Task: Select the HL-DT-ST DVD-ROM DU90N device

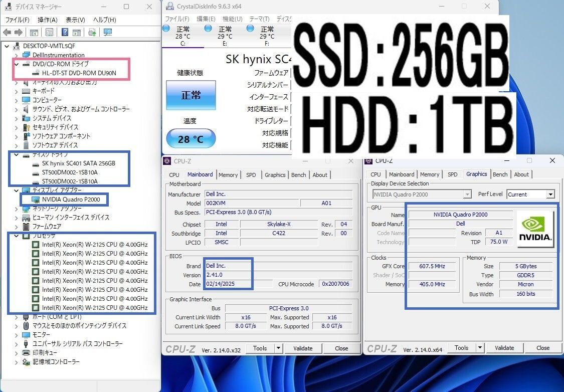Action: [x=79, y=73]
